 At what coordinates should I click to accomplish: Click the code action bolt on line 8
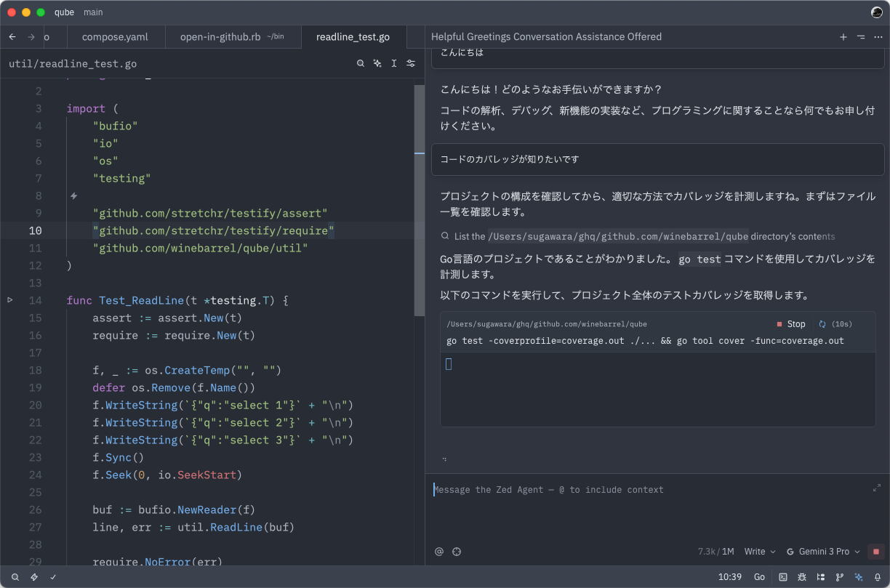pos(73,196)
